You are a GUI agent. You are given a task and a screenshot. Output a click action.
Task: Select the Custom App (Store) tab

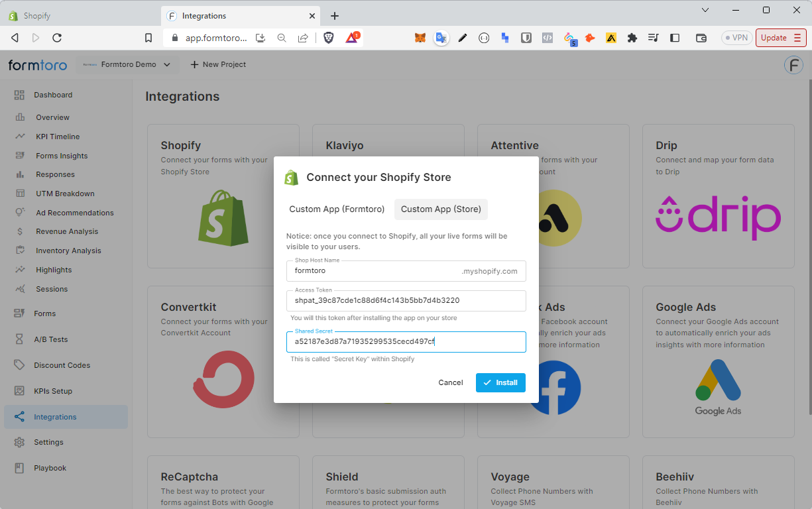pos(441,209)
